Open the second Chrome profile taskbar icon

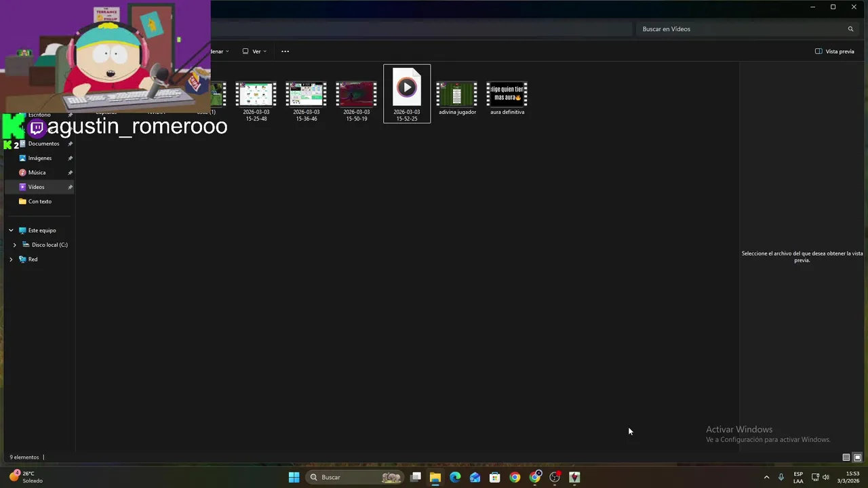pyautogui.click(x=535, y=477)
